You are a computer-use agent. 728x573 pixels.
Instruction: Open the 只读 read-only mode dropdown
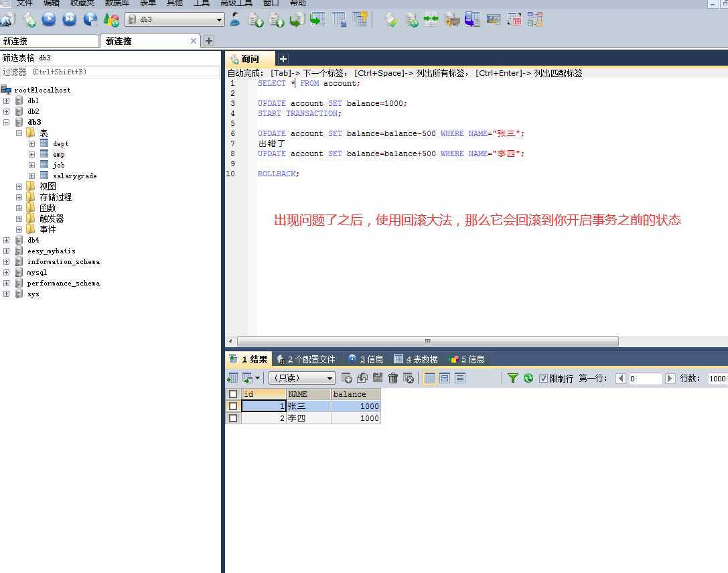click(302, 378)
